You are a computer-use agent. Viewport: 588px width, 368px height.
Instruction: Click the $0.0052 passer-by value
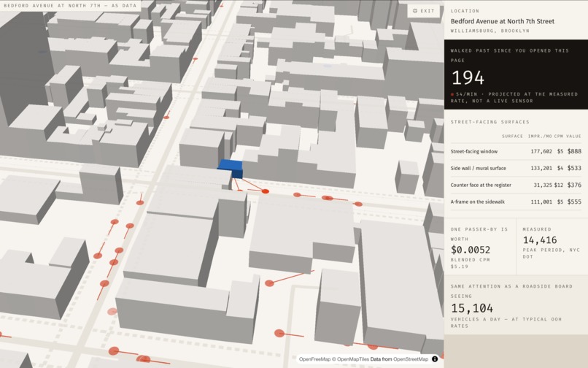point(471,250)
